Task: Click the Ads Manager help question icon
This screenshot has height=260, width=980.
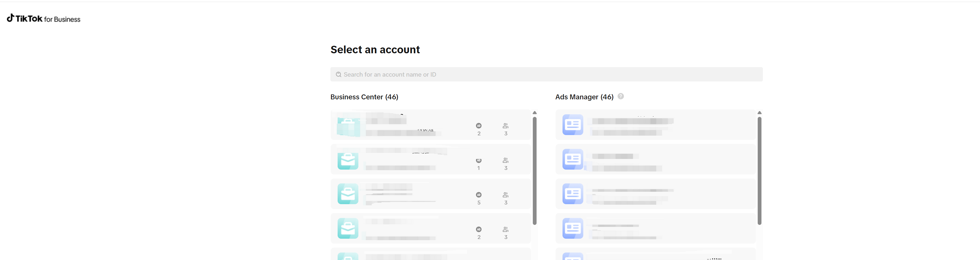Action: (x=620, y=96)
